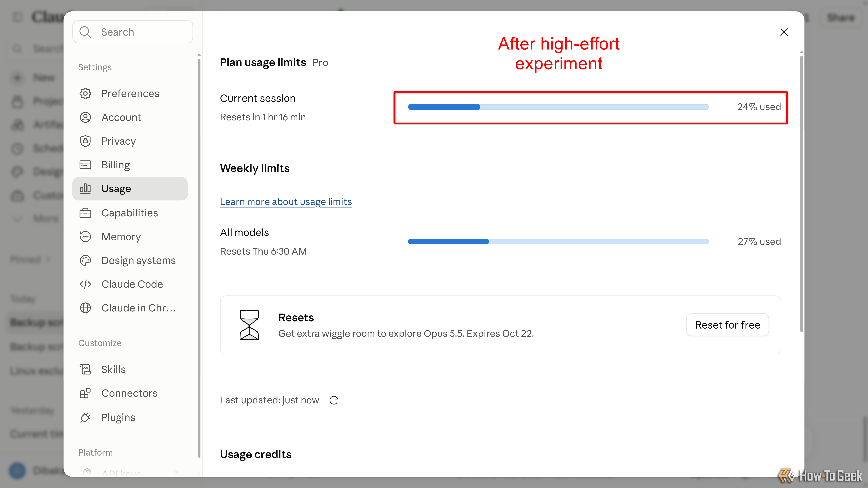The image size is (868, 488).
Task: Click the Privacy shield icon
Action: [x=85, y=141]
